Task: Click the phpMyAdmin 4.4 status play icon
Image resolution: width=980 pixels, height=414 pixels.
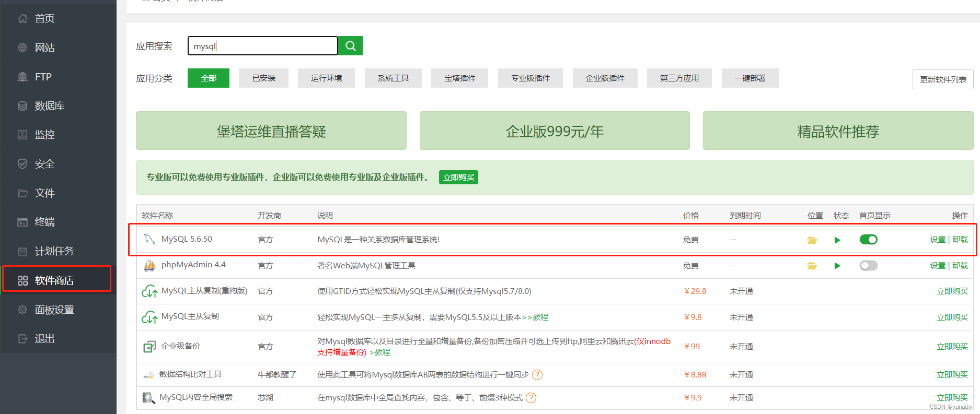Action: [x=837, y=266]
